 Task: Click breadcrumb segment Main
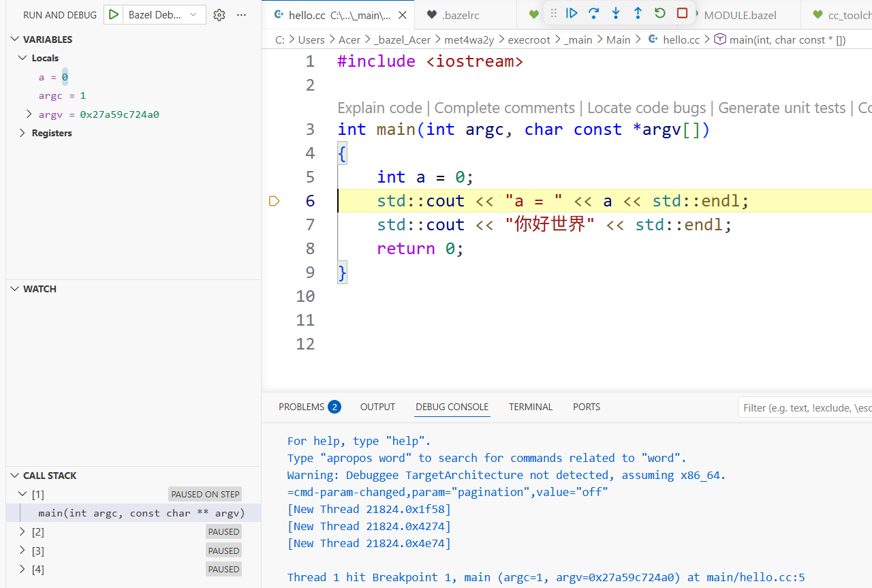tap(619, 40)
